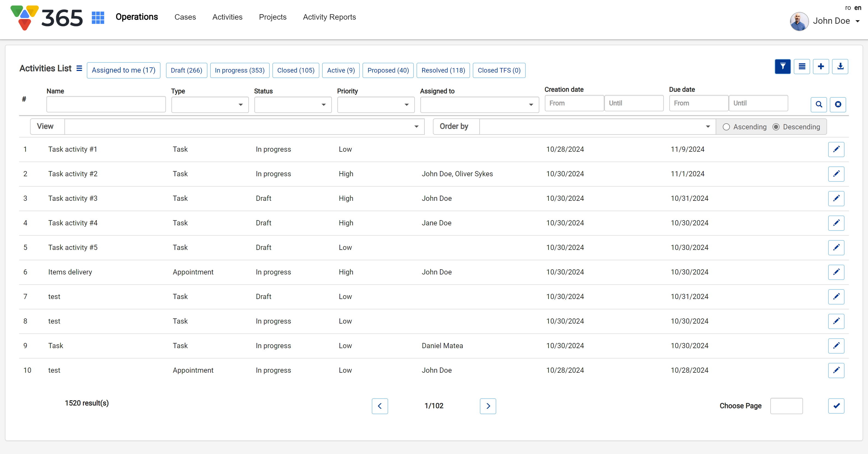Open Activity Reports menu item
Viewport: 868px width, 454px height.
[329, 17]
